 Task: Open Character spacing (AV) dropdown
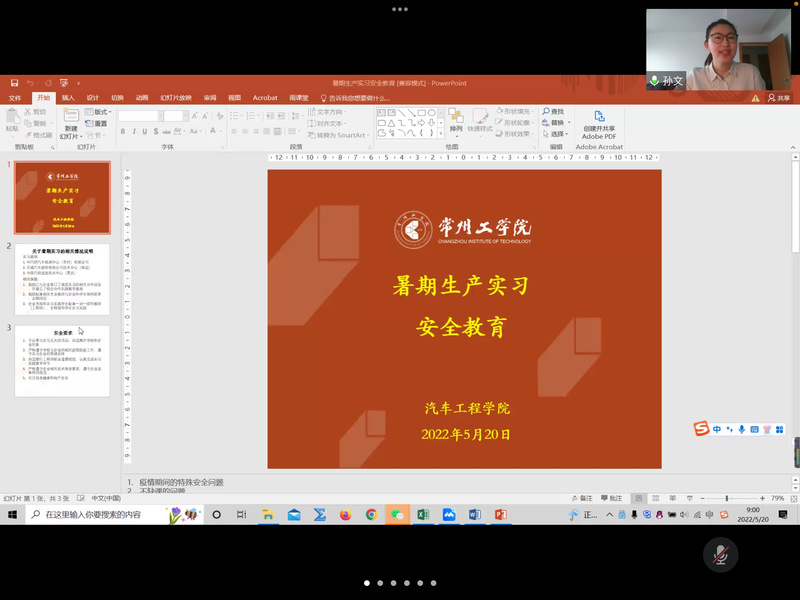(179, 132)
